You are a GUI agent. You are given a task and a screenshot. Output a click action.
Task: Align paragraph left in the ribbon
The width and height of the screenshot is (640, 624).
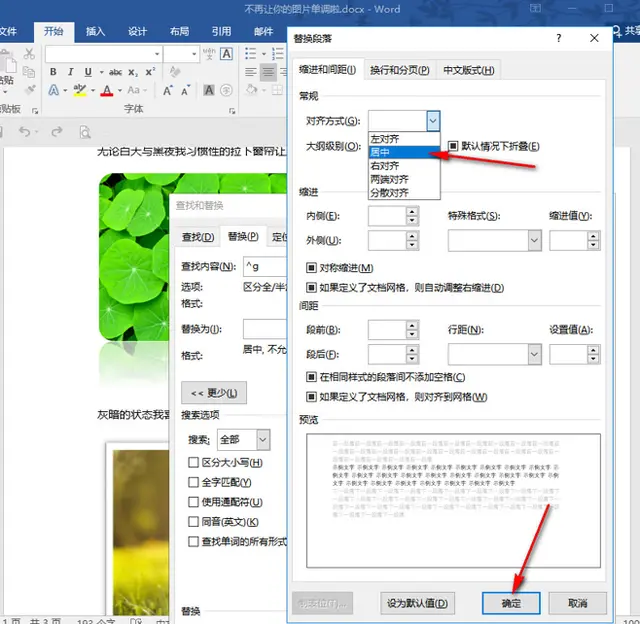(251, 72)
